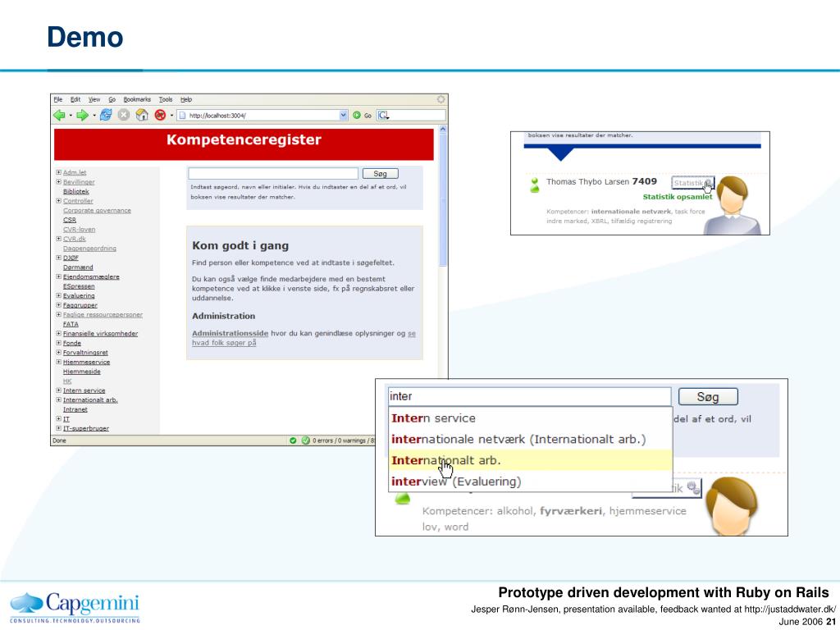
Task: Open the FATA sidebar link
Action: [71, 324]
